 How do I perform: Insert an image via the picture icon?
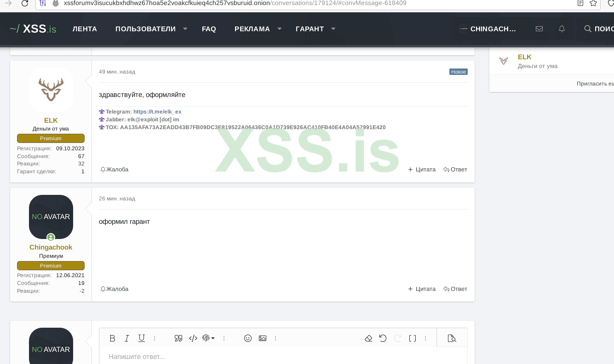[x=263, y=338]
